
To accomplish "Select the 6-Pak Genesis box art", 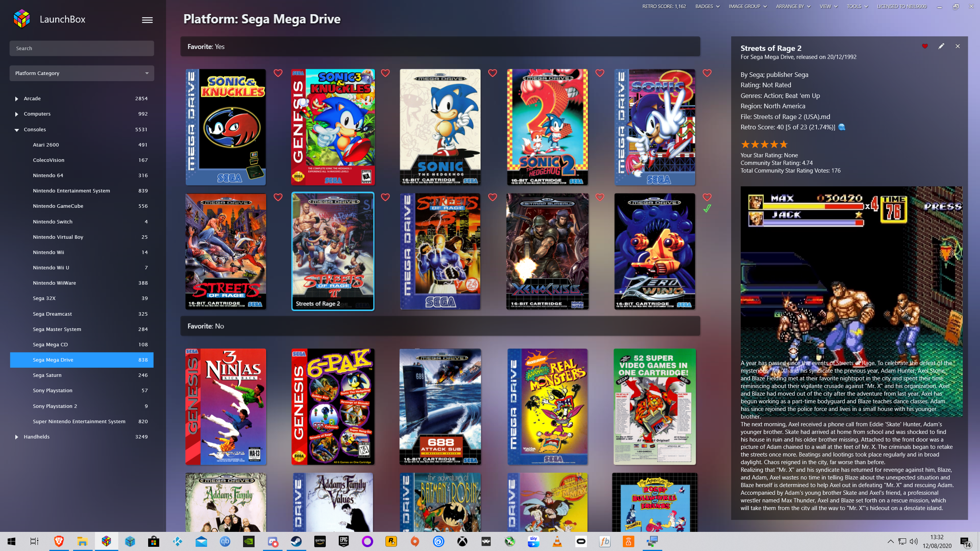I will click(333, 406).
